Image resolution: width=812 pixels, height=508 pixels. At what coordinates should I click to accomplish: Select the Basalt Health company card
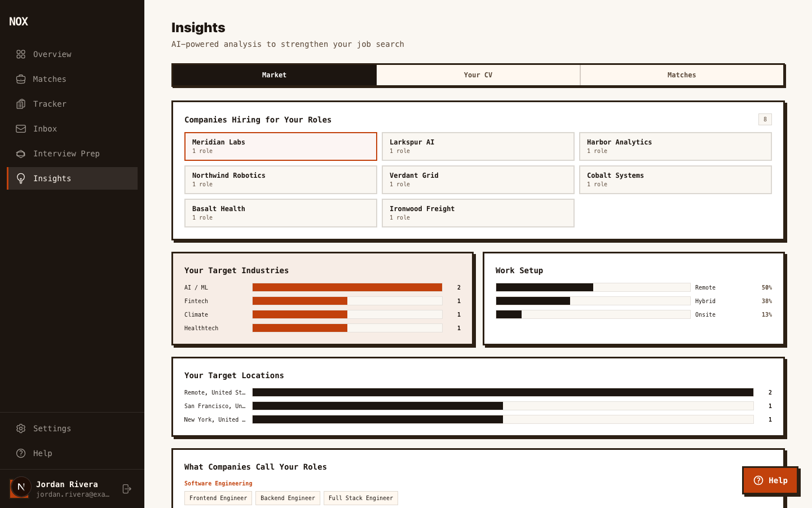[x=281, y=213]
